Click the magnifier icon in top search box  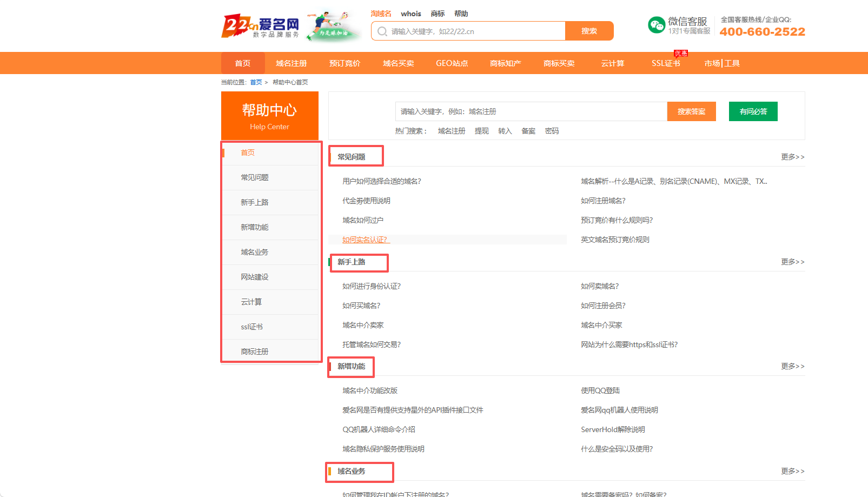[382, 31]
